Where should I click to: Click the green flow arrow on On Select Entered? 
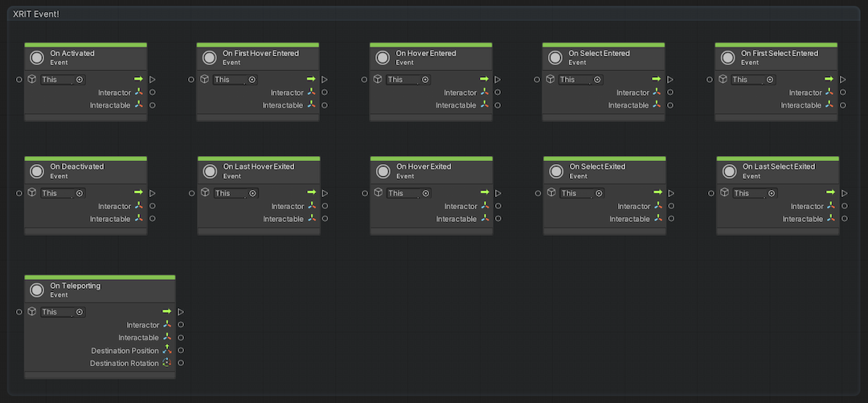pos(657,80)
